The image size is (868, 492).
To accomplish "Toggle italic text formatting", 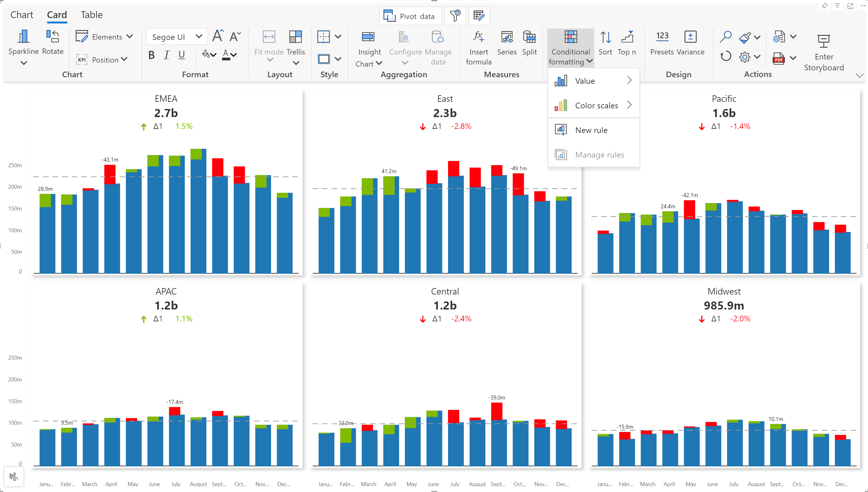I will point(166,55).
